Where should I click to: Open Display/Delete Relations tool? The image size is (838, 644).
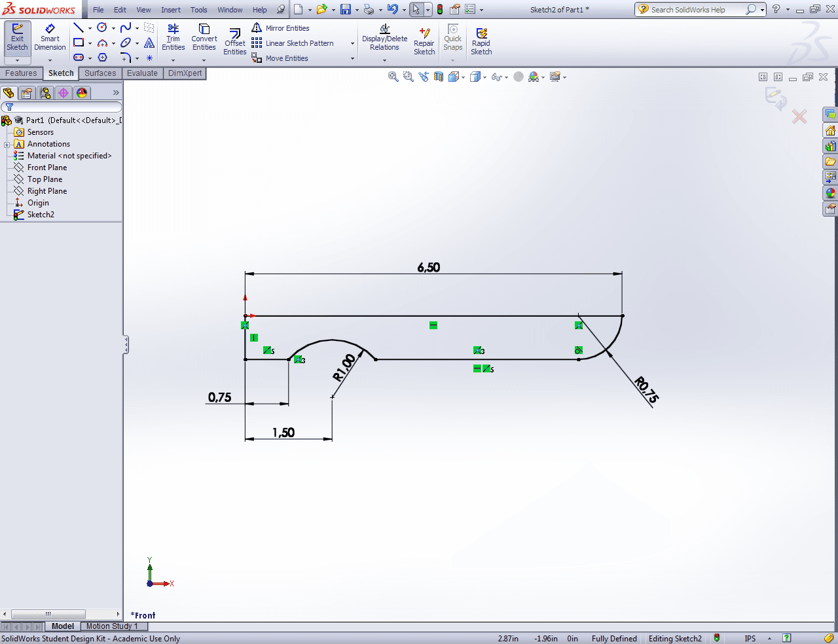pyautogui.click(x=384, y=37)
